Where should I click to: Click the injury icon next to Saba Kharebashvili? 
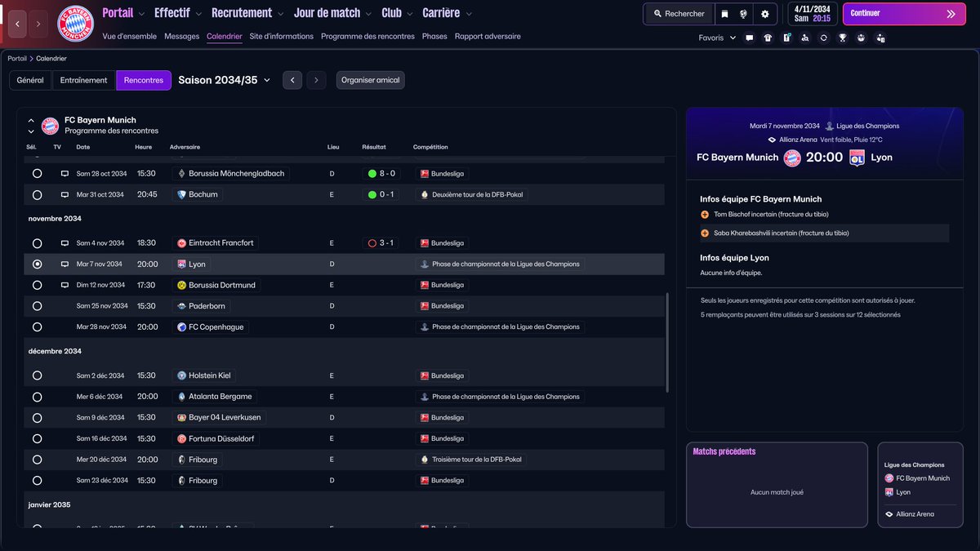click(705, 233)
